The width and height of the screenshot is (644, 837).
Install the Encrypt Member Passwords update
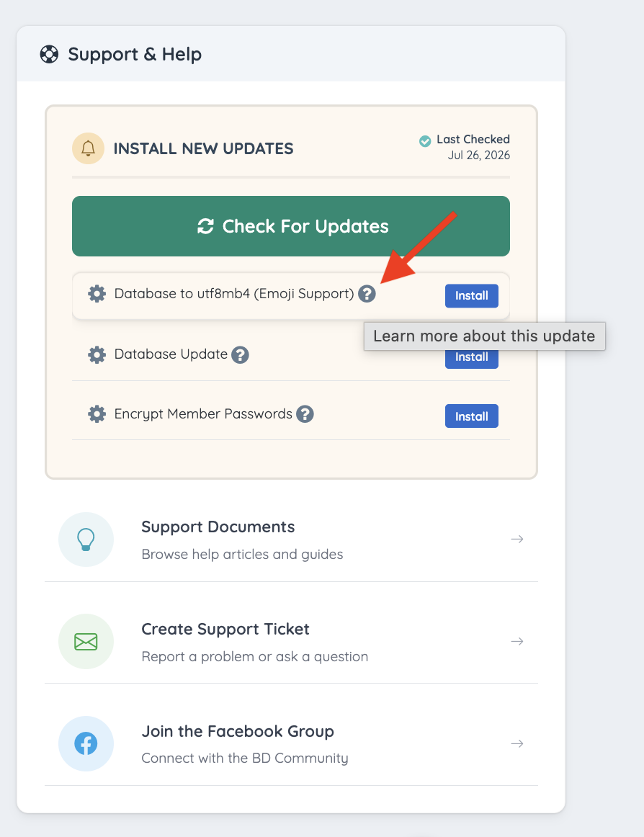pyautogui.click(x=472, y=416)
